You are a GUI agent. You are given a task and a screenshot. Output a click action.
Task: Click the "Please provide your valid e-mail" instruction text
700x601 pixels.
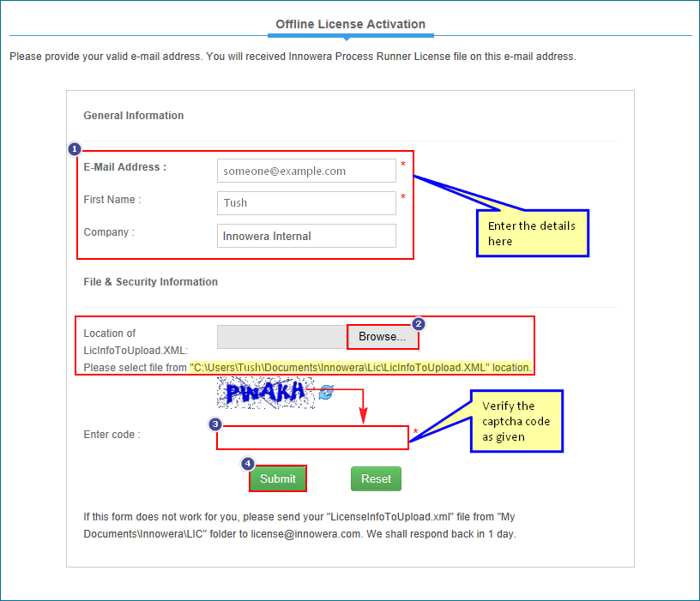click(293, 57)
